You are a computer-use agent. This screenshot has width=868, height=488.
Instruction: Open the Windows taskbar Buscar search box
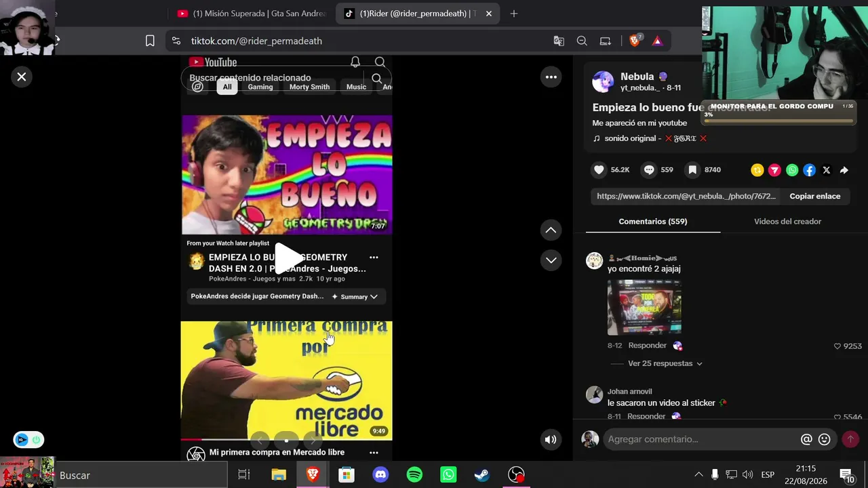pyautogui.click(x=141, y=475)
